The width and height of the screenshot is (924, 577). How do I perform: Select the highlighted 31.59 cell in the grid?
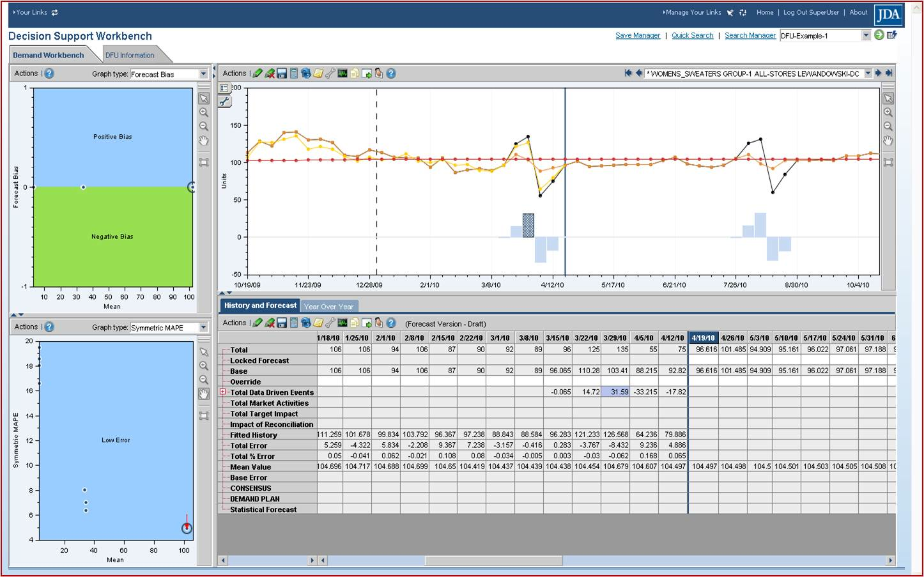[615, 392]
